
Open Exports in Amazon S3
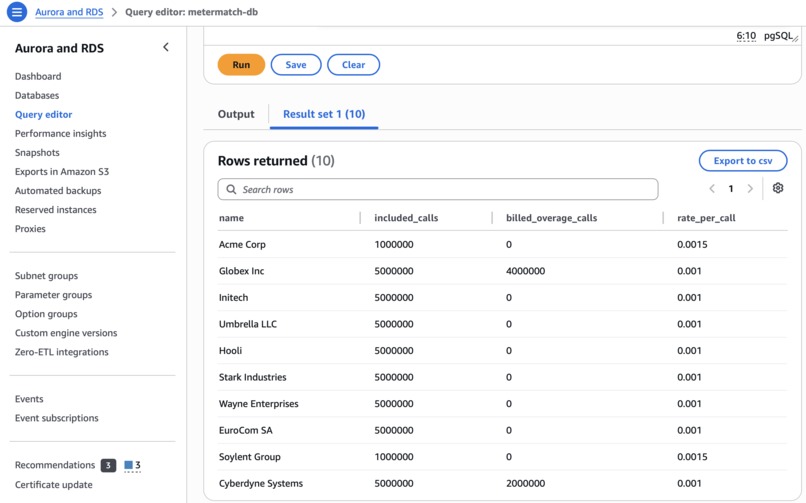pyautogui.click(x=62, y=172)
